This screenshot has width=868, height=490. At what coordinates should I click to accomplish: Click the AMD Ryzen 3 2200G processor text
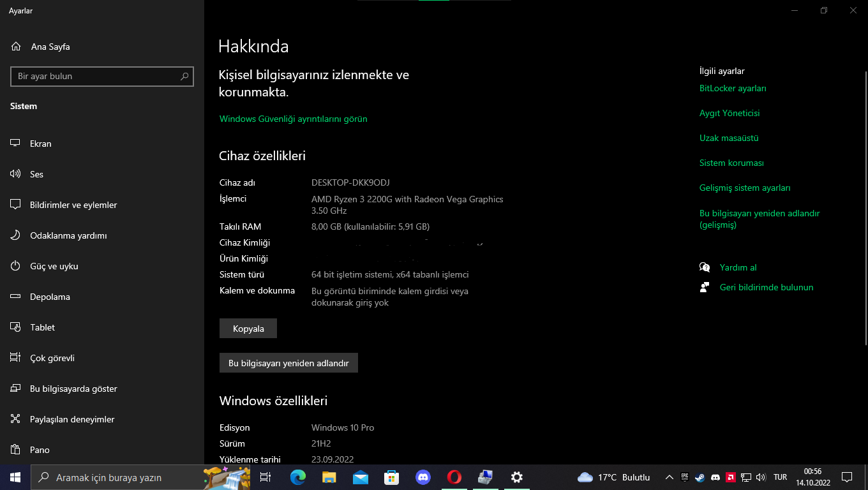coord(407,204)
